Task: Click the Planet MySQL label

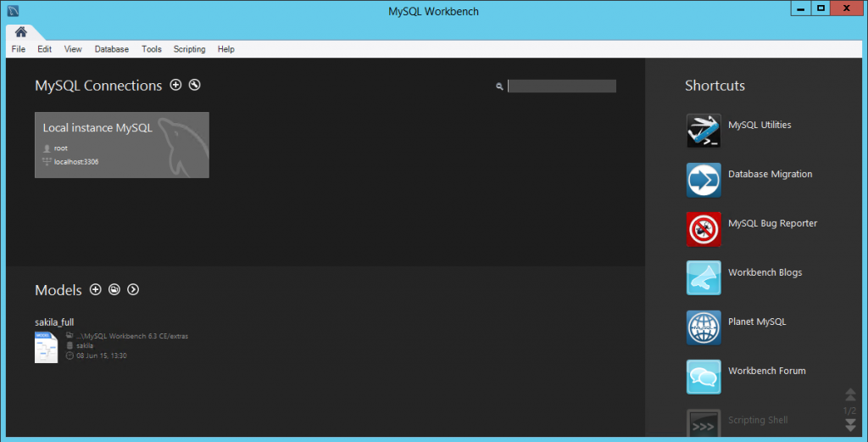Action: [x=757, y=322]
